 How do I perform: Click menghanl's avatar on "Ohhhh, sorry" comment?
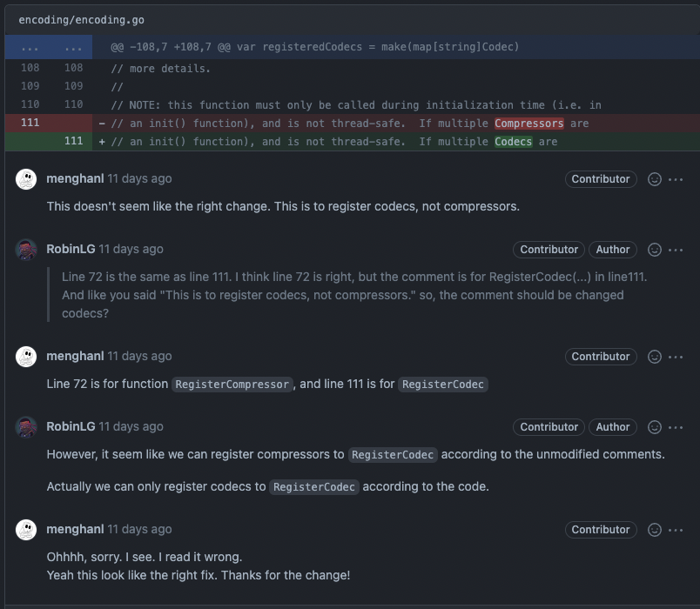tap(26, 530)
